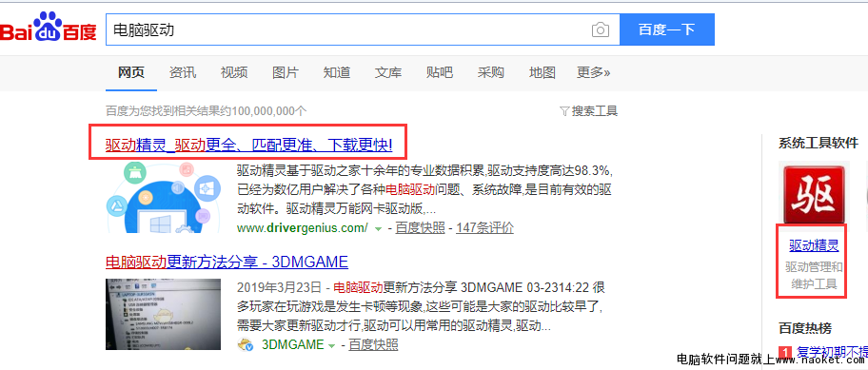868x370 pixels.
Task: Expand the arrow after drivergenius.com
Action: point(378,228)
